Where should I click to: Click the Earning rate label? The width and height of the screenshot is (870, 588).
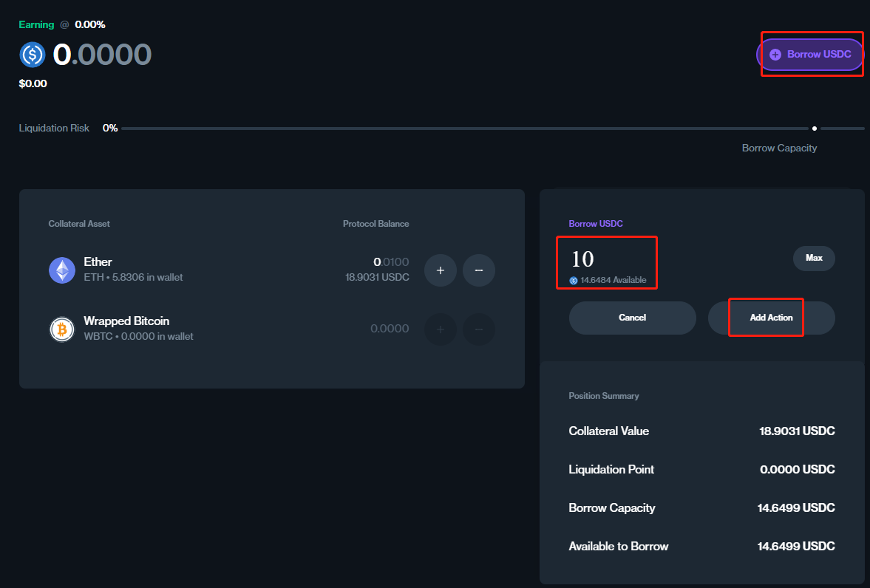[x=37, y=24]
